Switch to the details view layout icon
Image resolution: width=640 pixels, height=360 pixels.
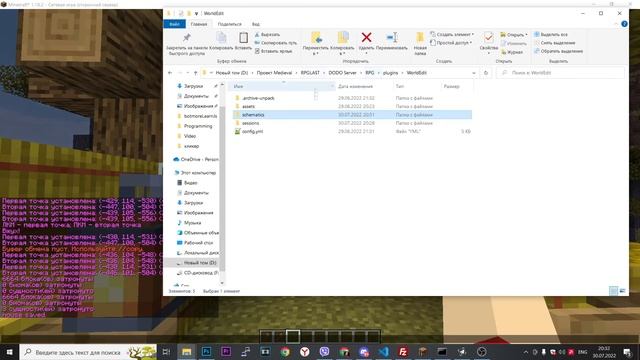[x=613, y=291]
